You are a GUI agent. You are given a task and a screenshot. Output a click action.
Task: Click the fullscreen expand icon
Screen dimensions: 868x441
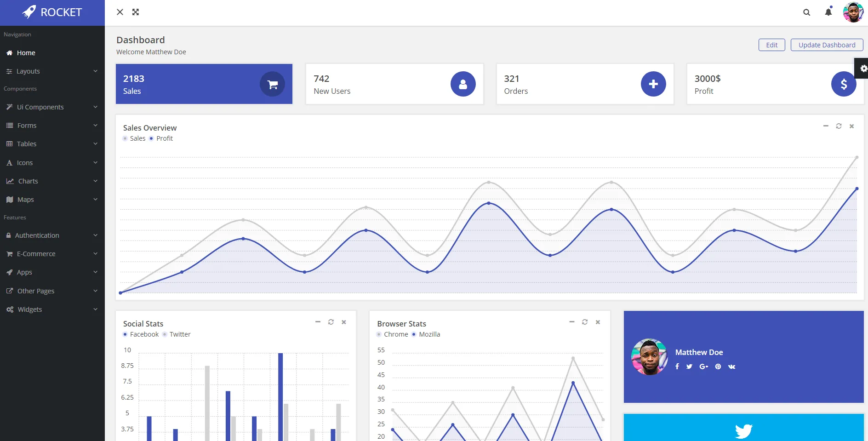pos(136,12)
